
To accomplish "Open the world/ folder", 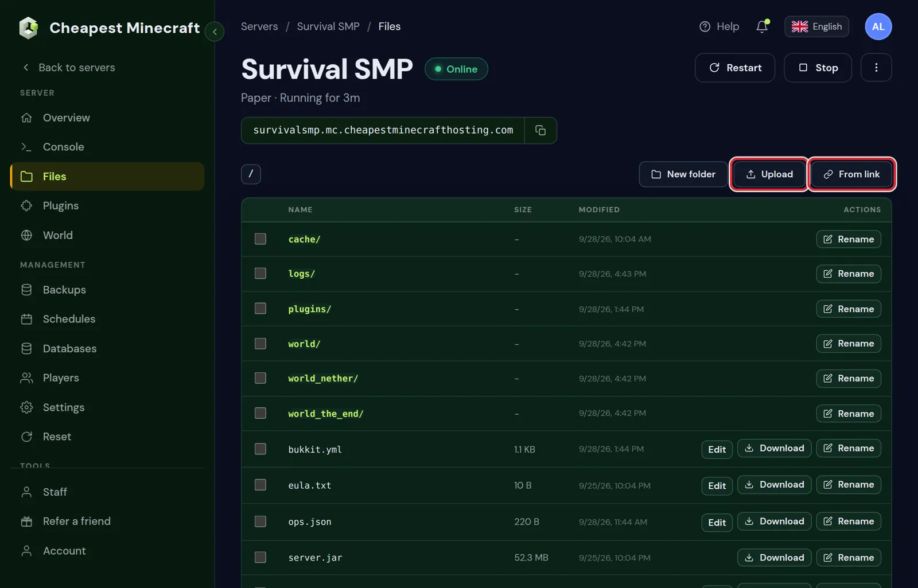I will click(304, 344).
